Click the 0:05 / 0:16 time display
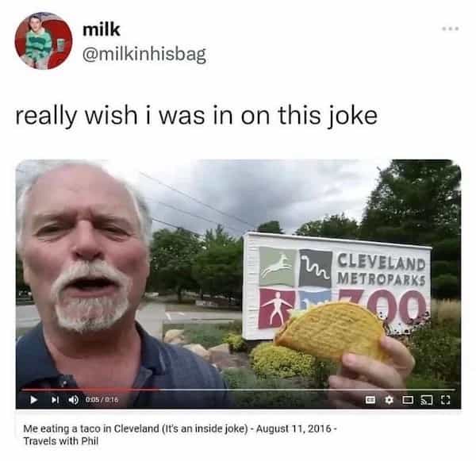The image size is (476, 461). [x=102, y=400]
